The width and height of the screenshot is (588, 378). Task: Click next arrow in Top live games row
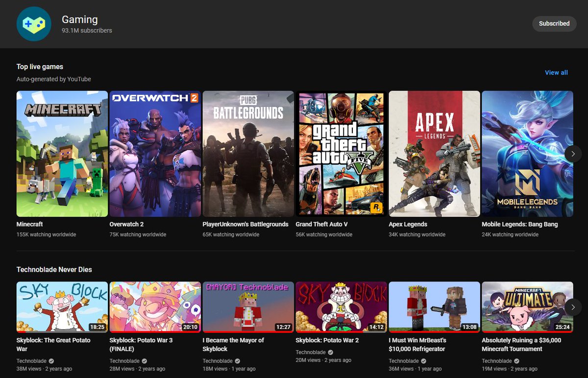point(573,154)
